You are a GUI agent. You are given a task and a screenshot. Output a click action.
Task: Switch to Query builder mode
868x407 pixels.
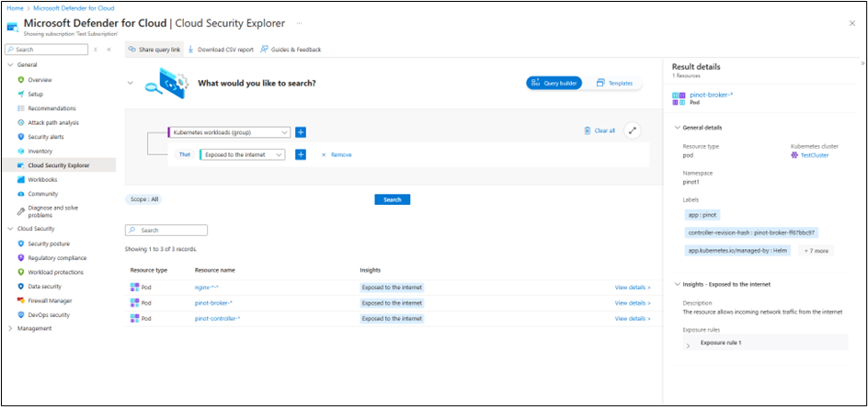click(554, 83)
